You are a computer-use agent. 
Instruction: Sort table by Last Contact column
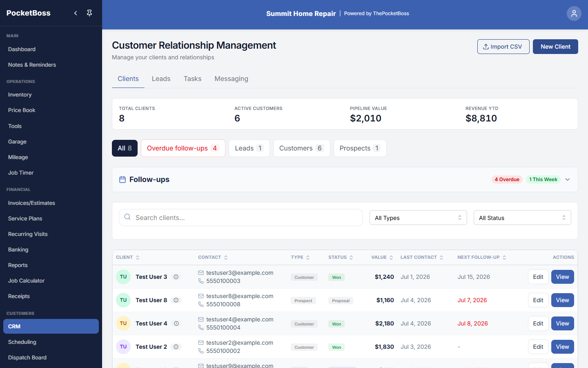[422, 257]
